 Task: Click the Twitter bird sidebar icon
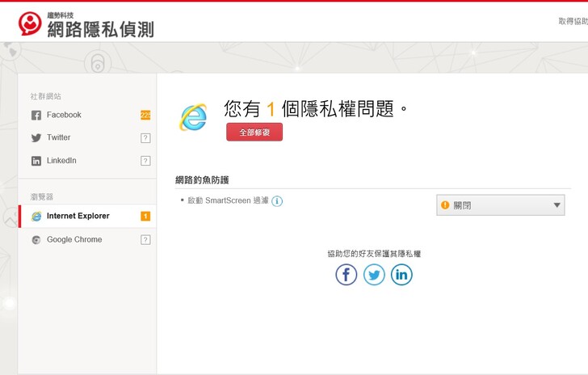point(36,138)
